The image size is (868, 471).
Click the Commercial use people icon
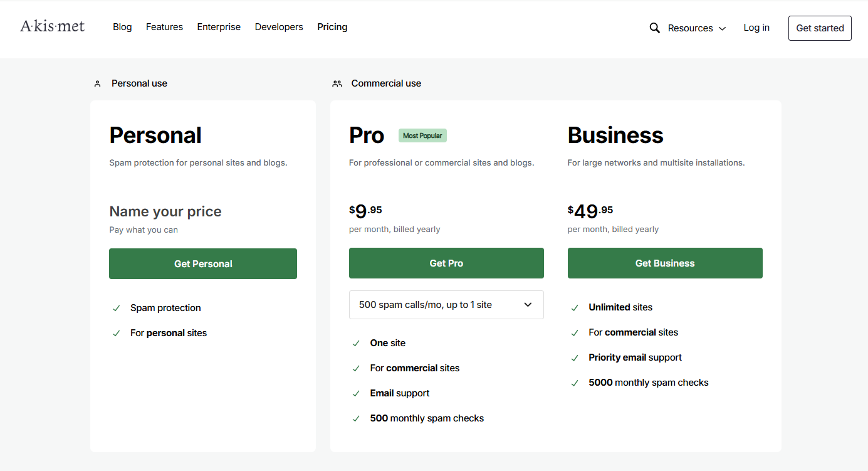337,83
